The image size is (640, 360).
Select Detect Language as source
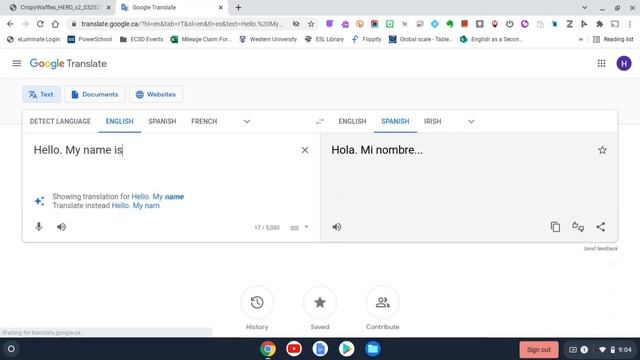click(x=60, y=121)
